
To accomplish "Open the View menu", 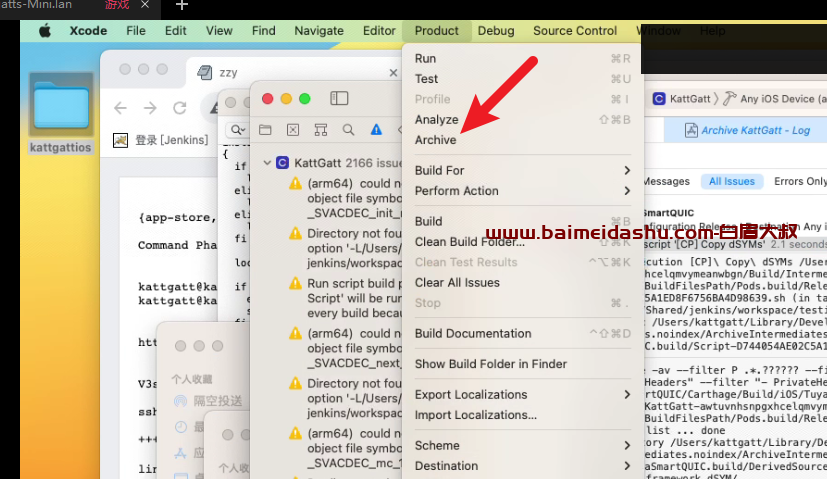I will (x=219, y=31).
